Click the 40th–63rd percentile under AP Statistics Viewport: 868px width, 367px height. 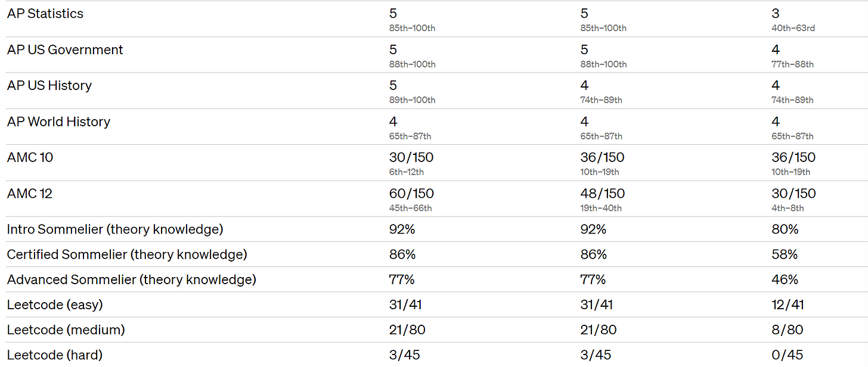click(x=793, y=28)
